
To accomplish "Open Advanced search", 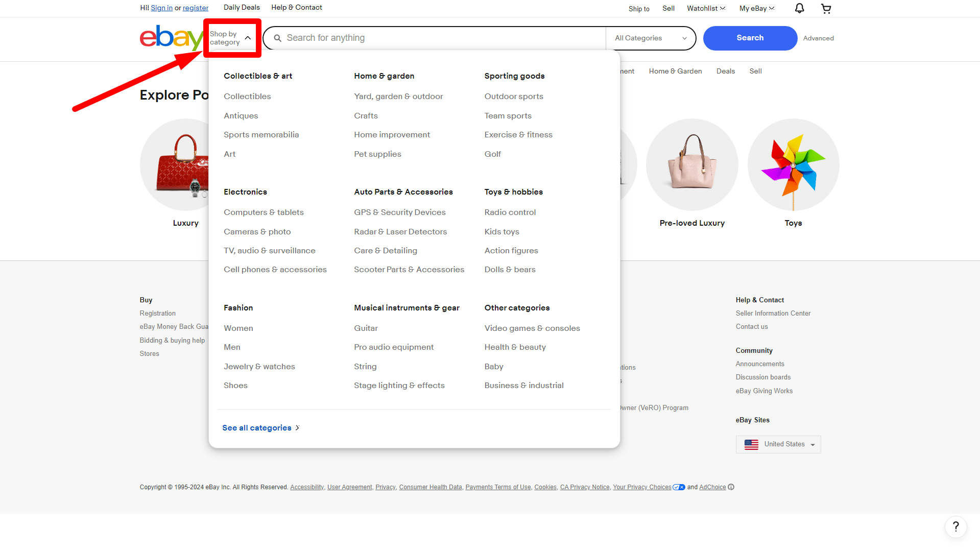I will pos(818,38).
